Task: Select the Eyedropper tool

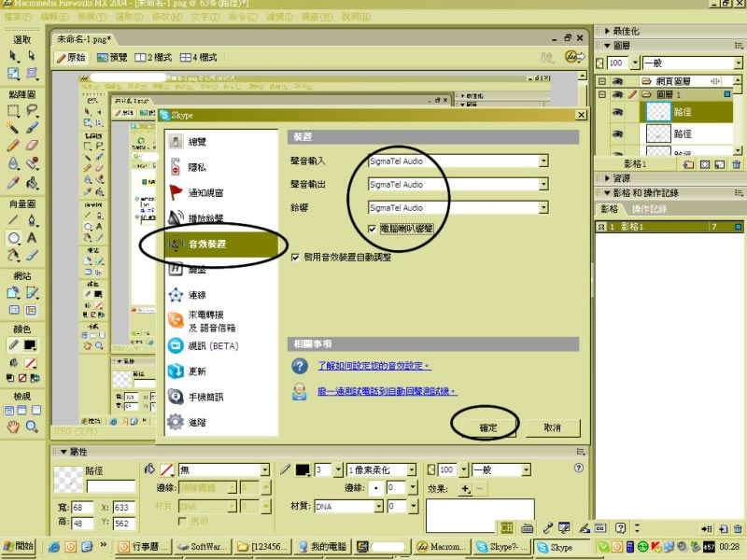Action: click(13, 182)
